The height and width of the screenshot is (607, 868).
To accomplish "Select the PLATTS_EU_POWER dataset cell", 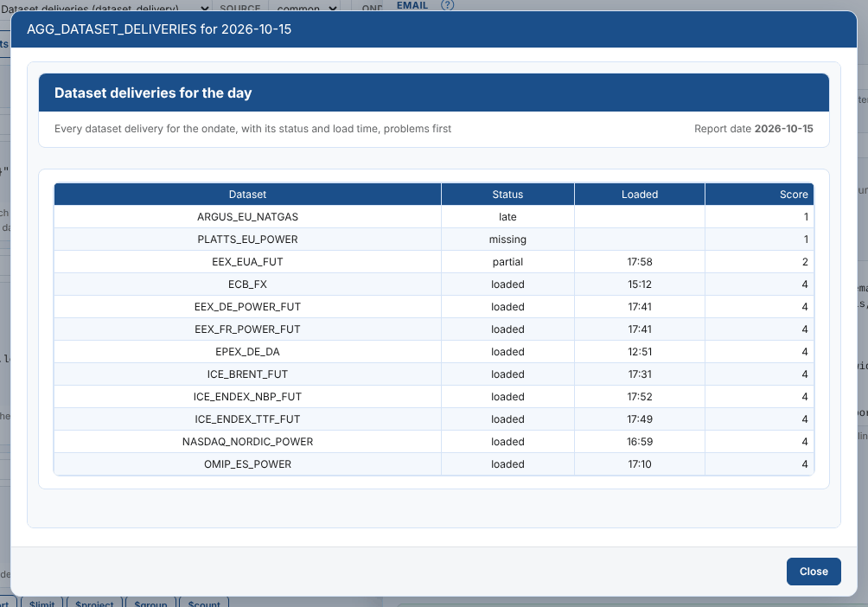I will (x=247, y=240).
